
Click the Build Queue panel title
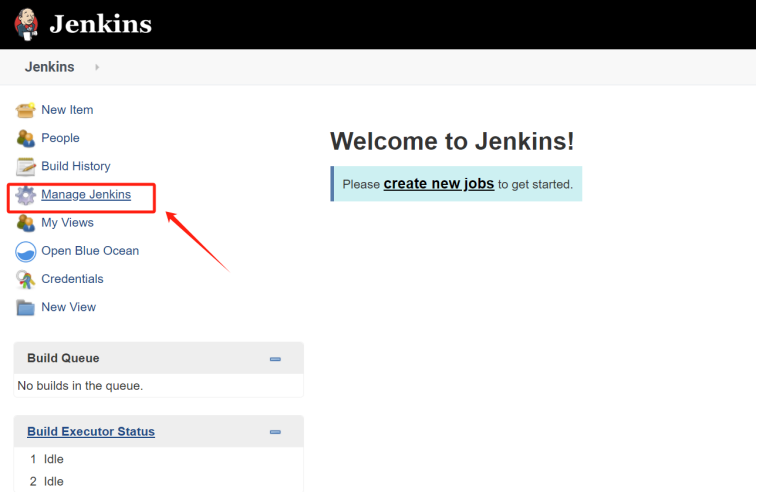[x=63, y=358]
